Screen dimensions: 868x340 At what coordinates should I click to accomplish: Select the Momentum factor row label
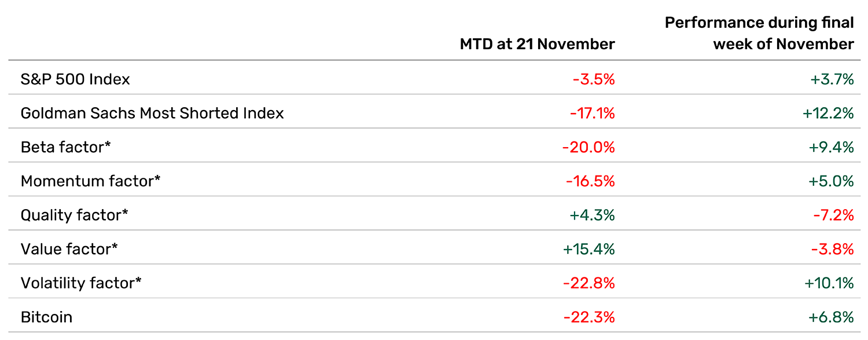[90, 181]
